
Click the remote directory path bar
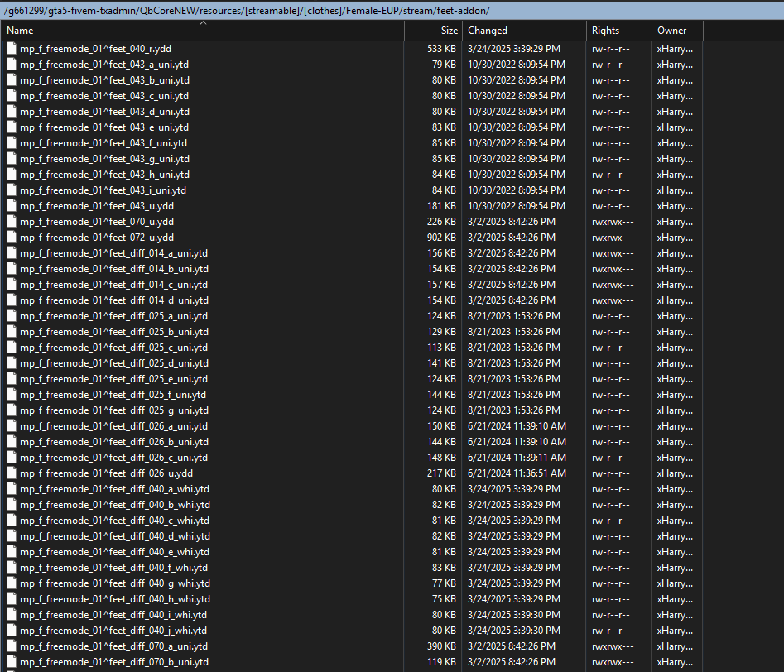click(392, 11)
